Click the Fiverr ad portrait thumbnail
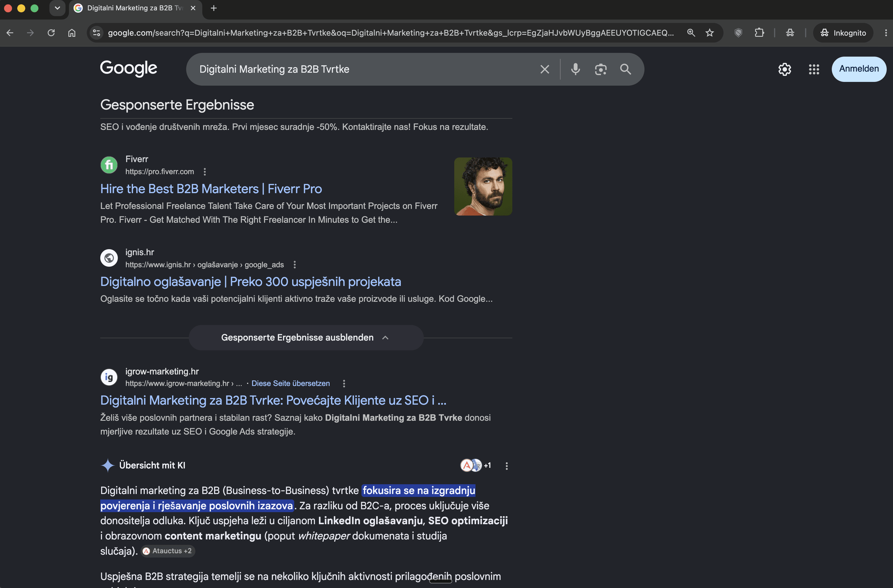This screenshot has width=893, height=588. pos(483,187)
